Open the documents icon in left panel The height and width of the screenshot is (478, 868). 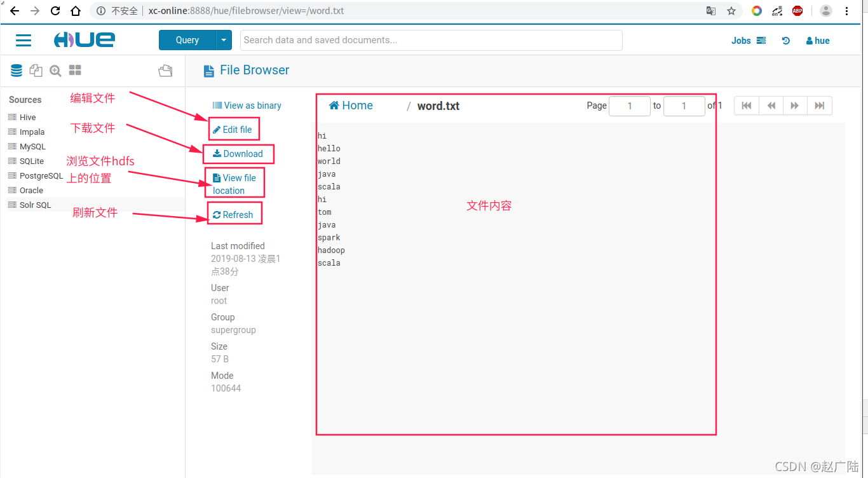[36, 71]
